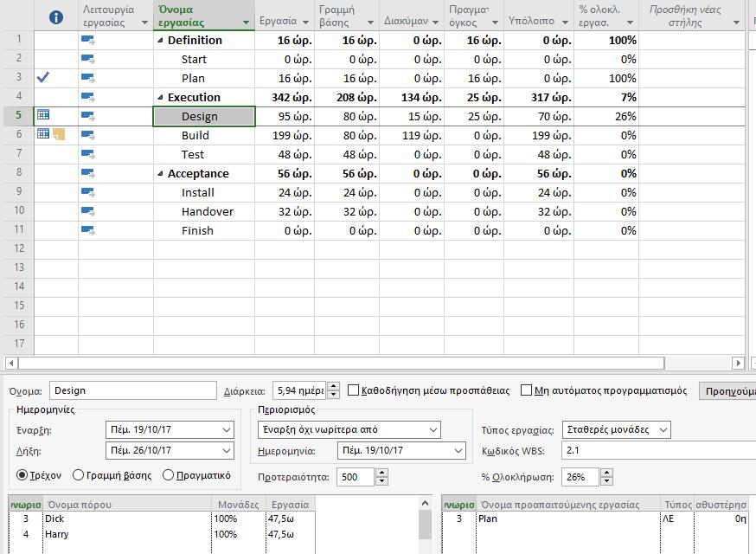756x554 pixels.
Task: Click the 26% complete cell in Design row
Action: [x=606, y=117]
